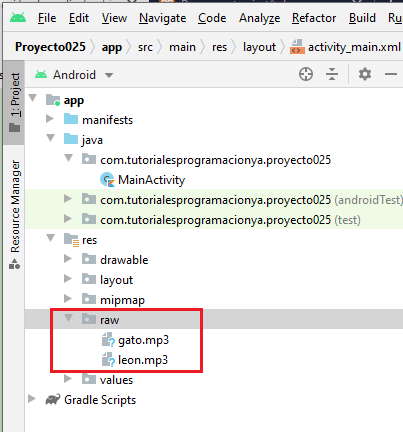This screenshot has width=403, height=432.
Task: Click the mipmap folder icon
Action: point(89,299)
